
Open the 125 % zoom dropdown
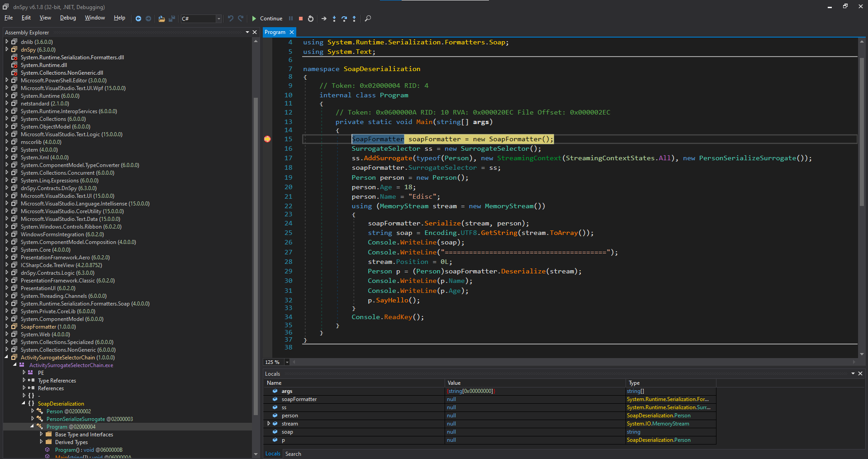(287, 362)
